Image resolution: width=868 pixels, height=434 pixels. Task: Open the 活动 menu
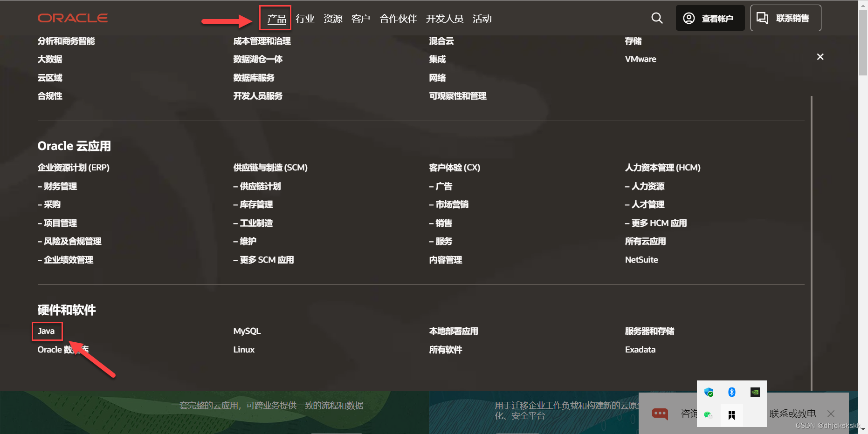[482, 19]
